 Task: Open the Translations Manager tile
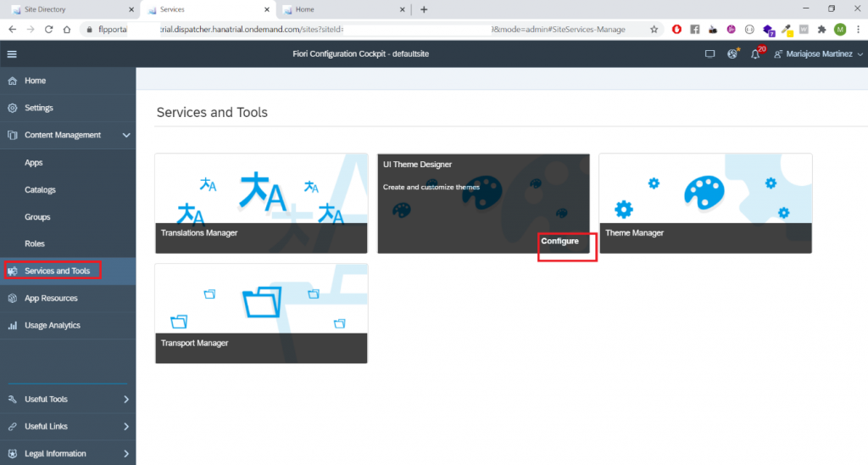[x=261, y=204]
